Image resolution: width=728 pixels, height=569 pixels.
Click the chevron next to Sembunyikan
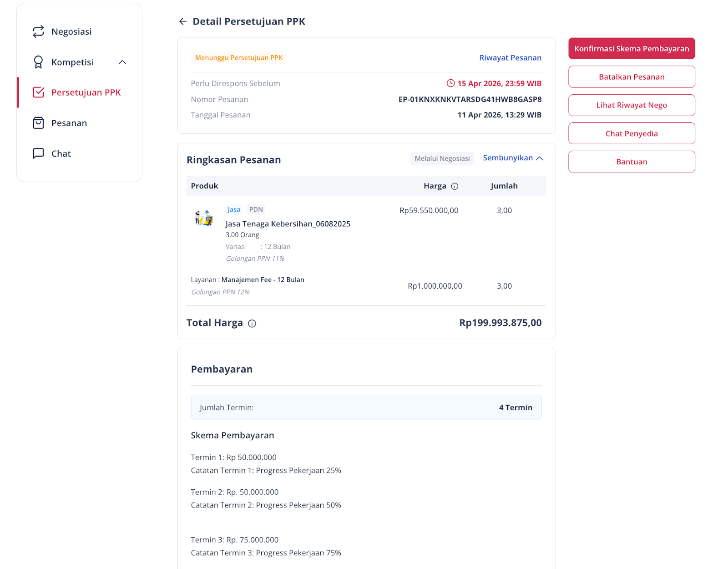point(540,158)
